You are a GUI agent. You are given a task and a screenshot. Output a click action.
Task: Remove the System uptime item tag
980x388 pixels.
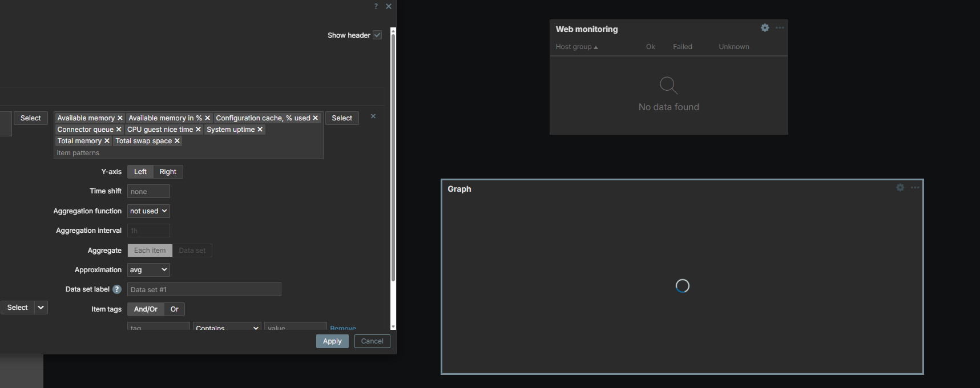click(x=260, y=130)
